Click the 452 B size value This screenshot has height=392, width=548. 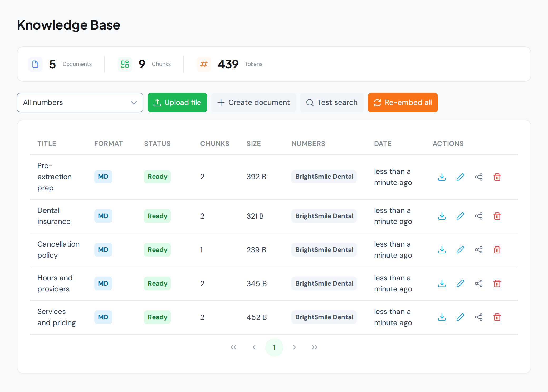(x=257, y=317)
